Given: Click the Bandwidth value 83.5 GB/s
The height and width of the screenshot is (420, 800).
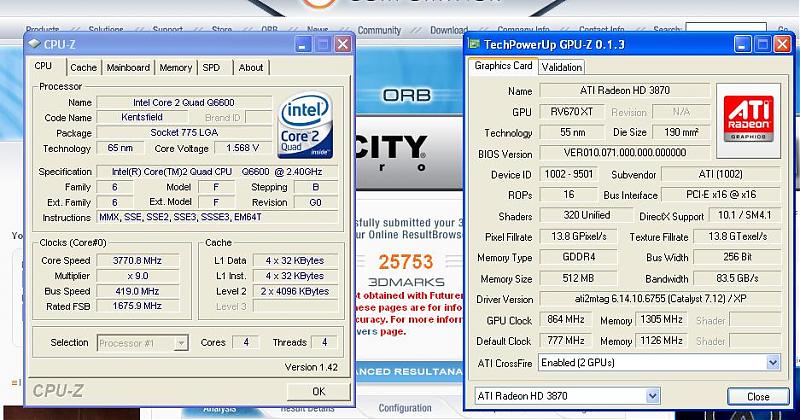Looking at the screenshot, I should (x=737, y=279).
